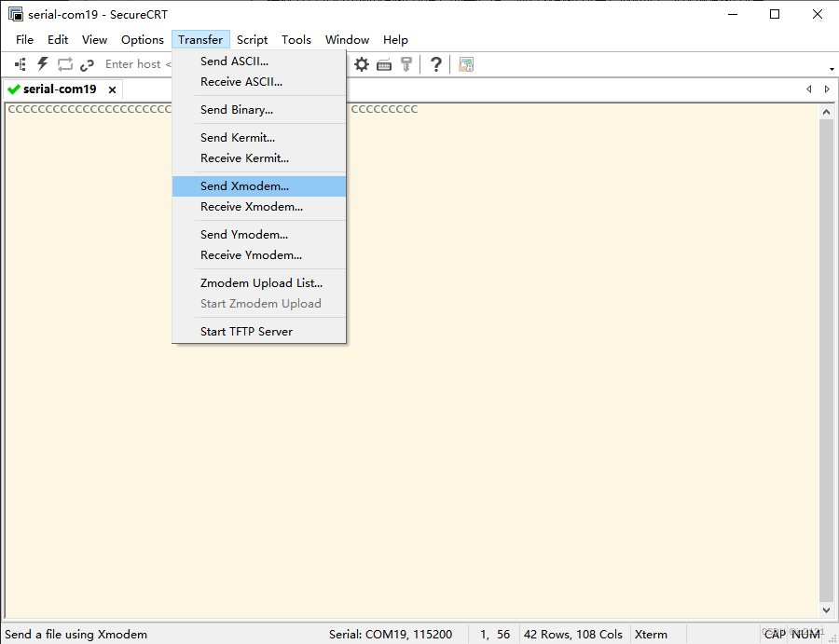
Task: Click the keymap editor keyboard icon
Action: coord(384,64)
